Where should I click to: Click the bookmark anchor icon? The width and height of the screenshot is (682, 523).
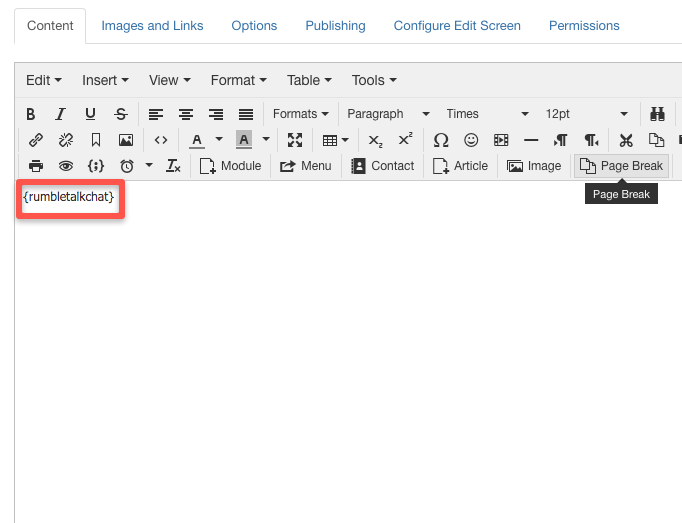pyautogui.click(x=96, y=140)
